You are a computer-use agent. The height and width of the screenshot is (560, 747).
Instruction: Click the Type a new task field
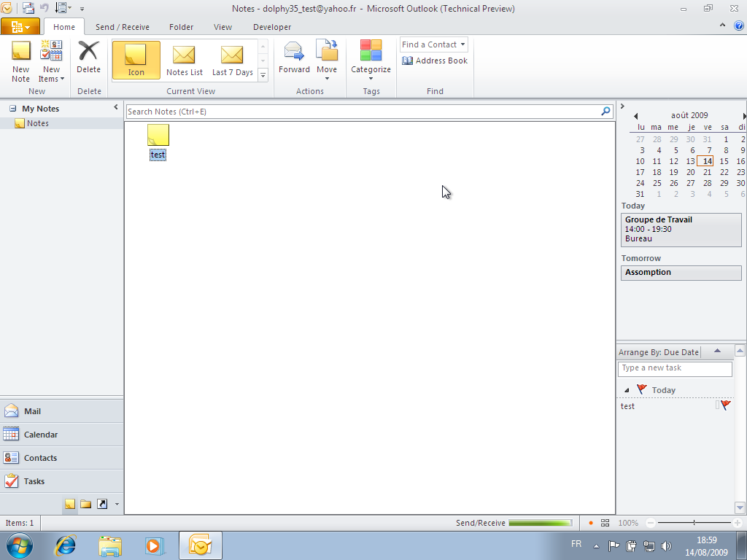[675, 368]
